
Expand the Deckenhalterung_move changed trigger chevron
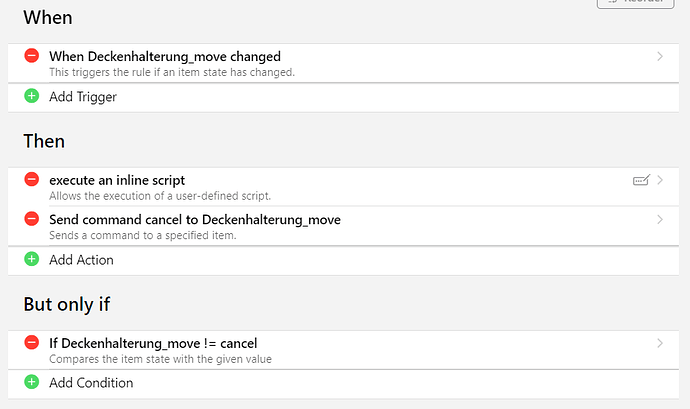point(660,57)
